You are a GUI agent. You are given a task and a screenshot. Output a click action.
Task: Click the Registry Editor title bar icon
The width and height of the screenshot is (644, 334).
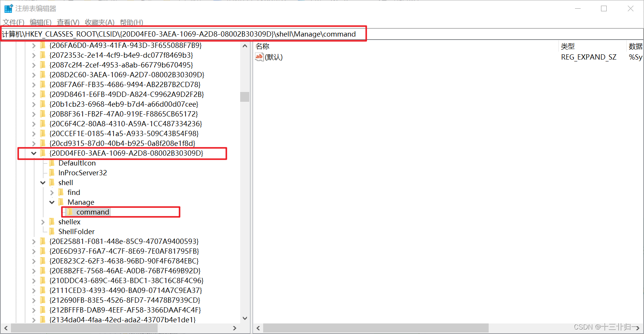[9, 8]
